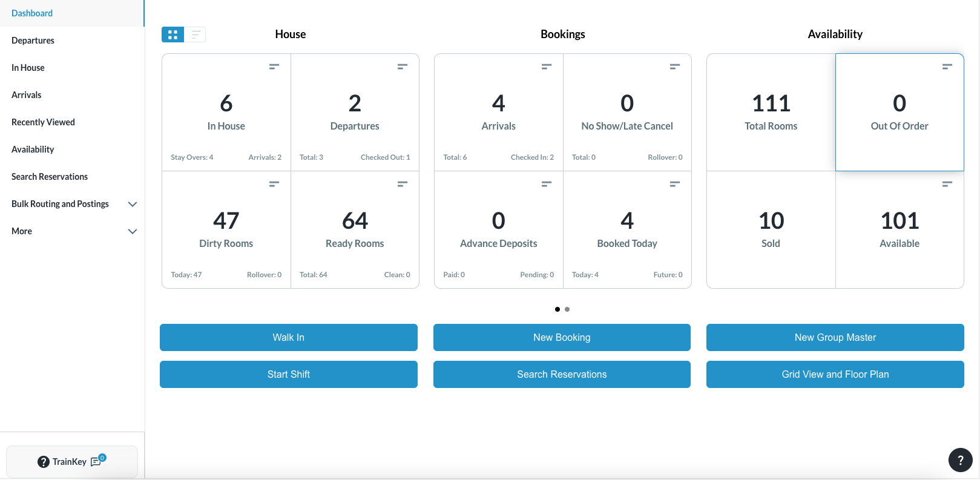Click the round help question mark icon
This screenshot has width=980, height=480.
point(960,460)
